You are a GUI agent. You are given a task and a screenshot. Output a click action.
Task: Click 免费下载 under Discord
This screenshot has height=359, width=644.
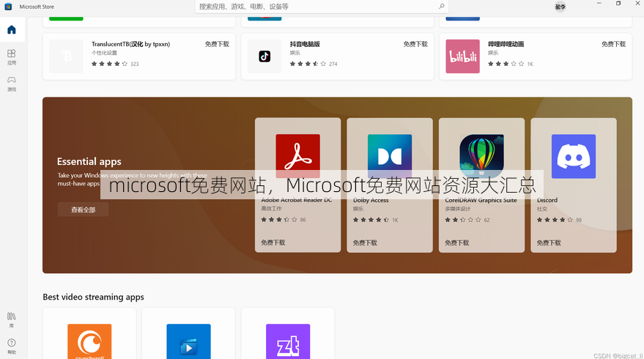549,243
